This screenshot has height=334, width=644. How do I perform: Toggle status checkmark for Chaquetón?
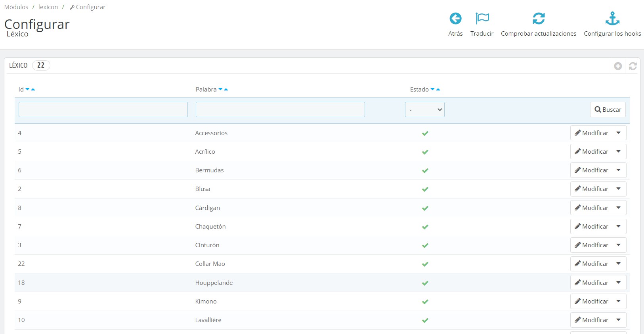tap(425, 227)
